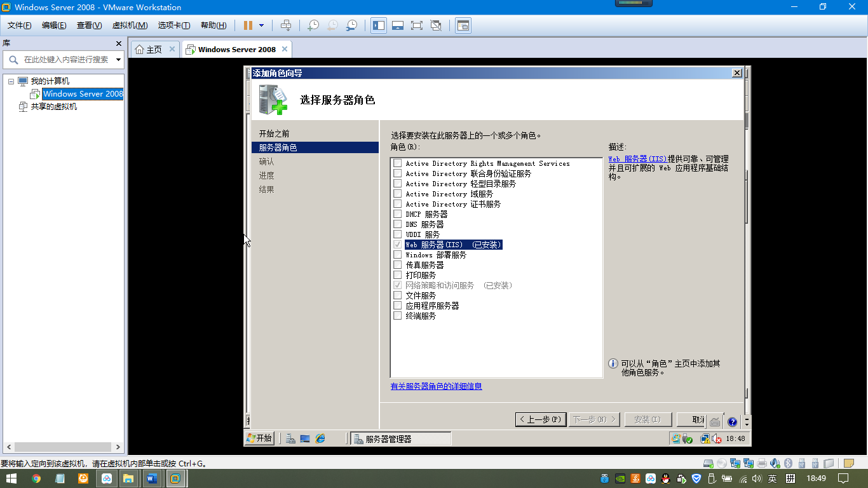Open the snapshot manager wrench-clock icon
This screenshot has height=488, width=868.
pyautogui.click(x=351, y=25)
